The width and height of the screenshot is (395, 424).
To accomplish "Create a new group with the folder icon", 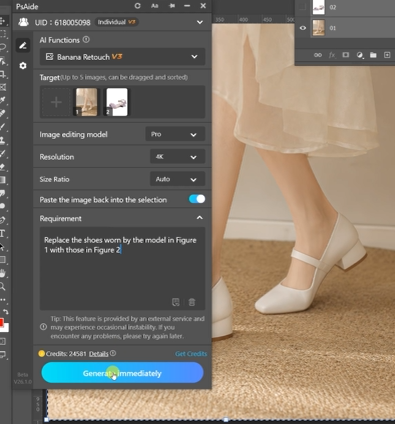I will click(x=373, y=55).
